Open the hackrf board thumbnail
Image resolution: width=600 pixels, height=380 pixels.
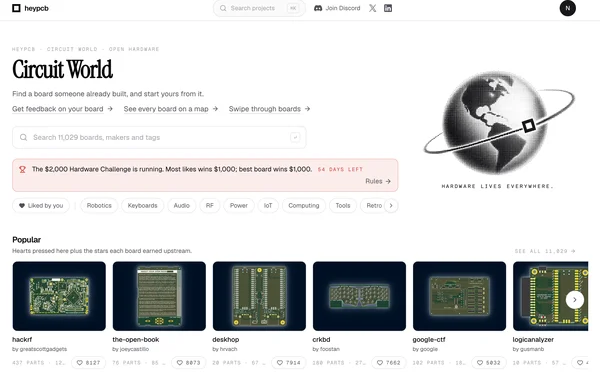coord(59,296)
